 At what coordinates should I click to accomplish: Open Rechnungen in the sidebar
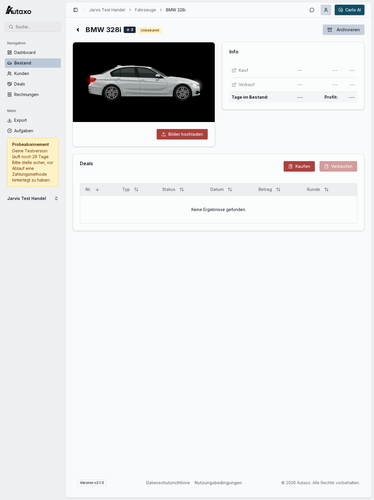coord(33,95)
